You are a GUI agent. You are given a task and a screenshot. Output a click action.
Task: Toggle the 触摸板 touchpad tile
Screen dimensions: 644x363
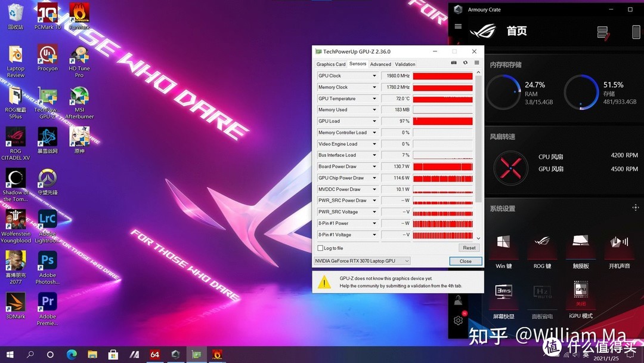click(581, 250)
